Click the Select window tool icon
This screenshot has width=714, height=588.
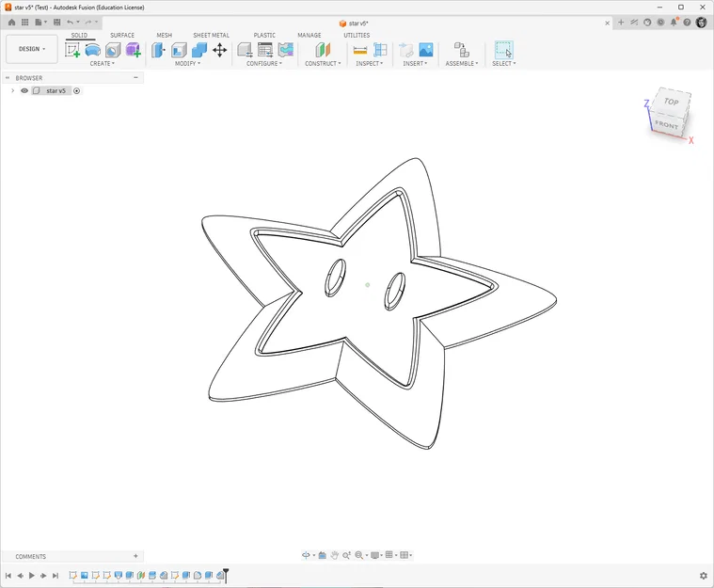point(503,50)
